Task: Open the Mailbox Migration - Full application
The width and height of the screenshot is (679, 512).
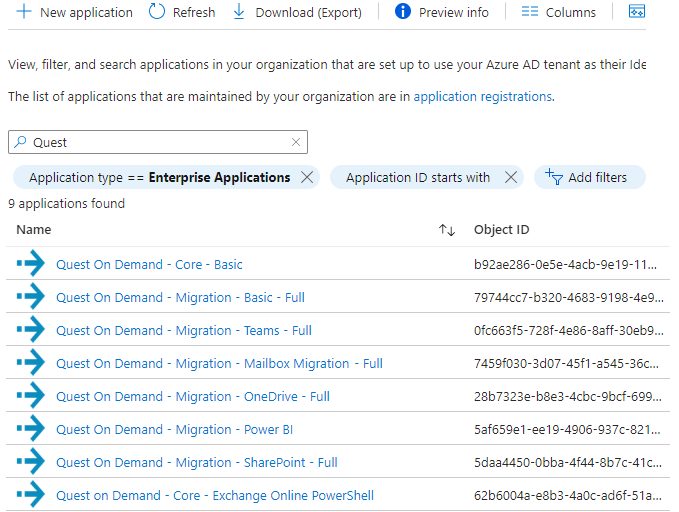Action: [219, 364]
